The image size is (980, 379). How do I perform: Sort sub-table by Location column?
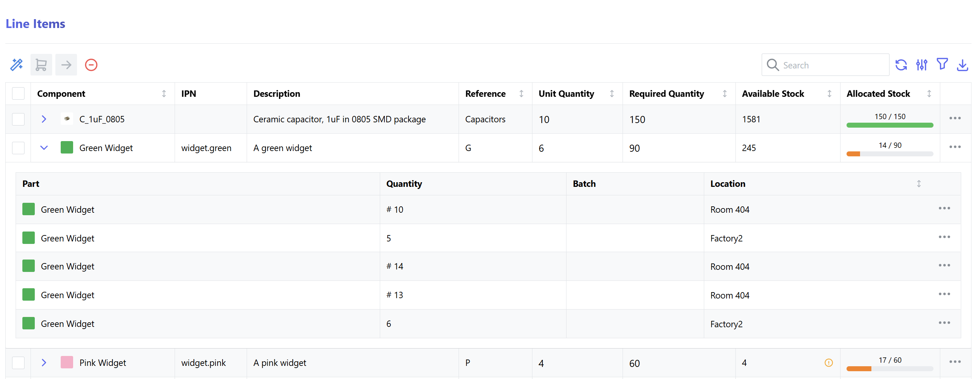tap(918, 184)
